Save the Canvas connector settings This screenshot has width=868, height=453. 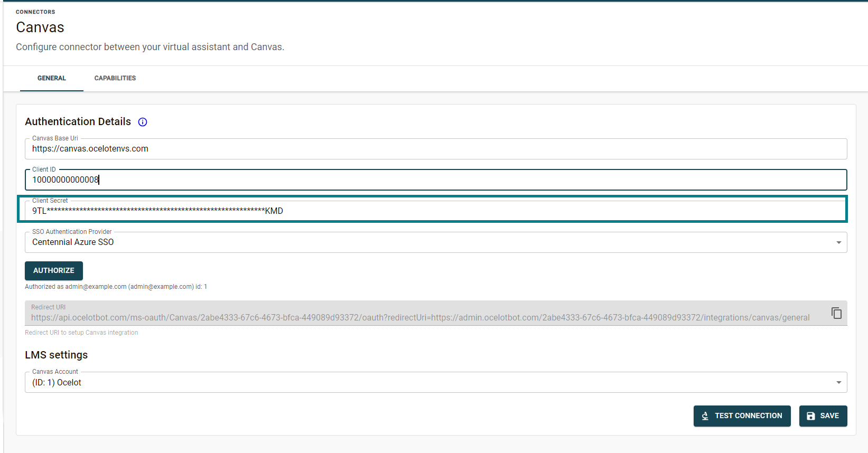[x=823, y=416]
